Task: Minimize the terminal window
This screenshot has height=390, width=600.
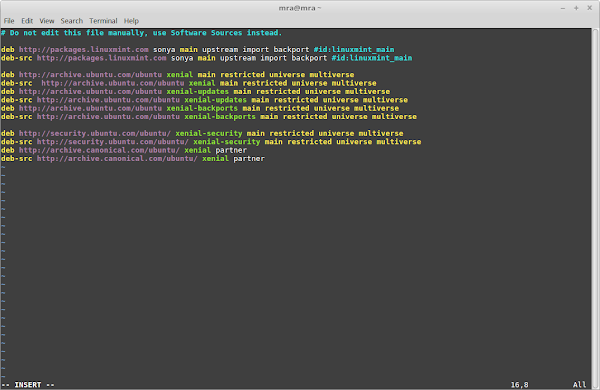Action: (563, 8)
